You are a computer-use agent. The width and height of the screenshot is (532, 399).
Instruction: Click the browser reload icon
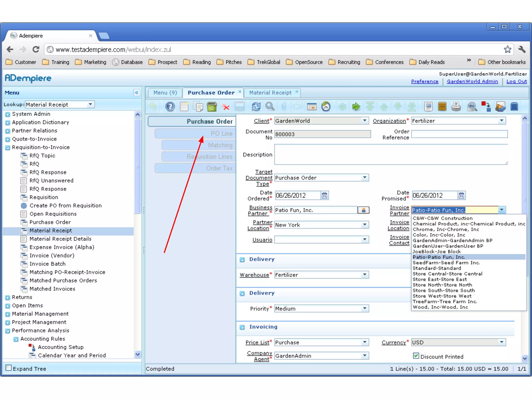[36, 49]
